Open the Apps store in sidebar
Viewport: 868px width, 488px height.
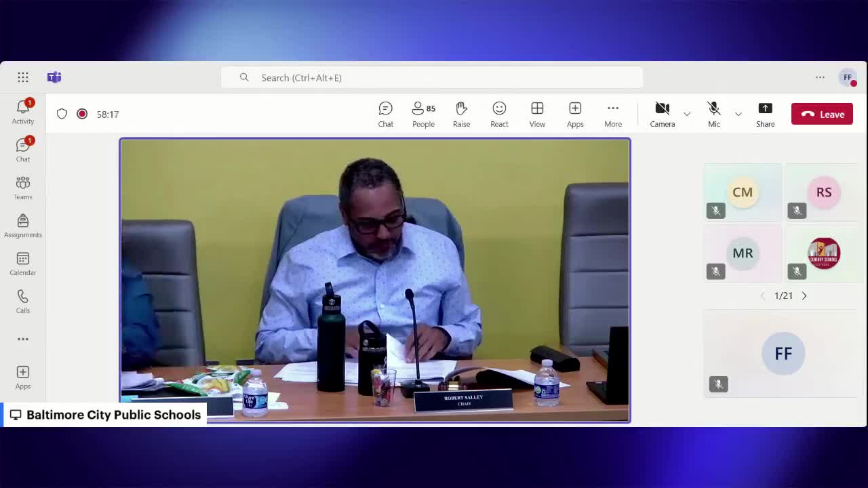[x=23, y=378]
